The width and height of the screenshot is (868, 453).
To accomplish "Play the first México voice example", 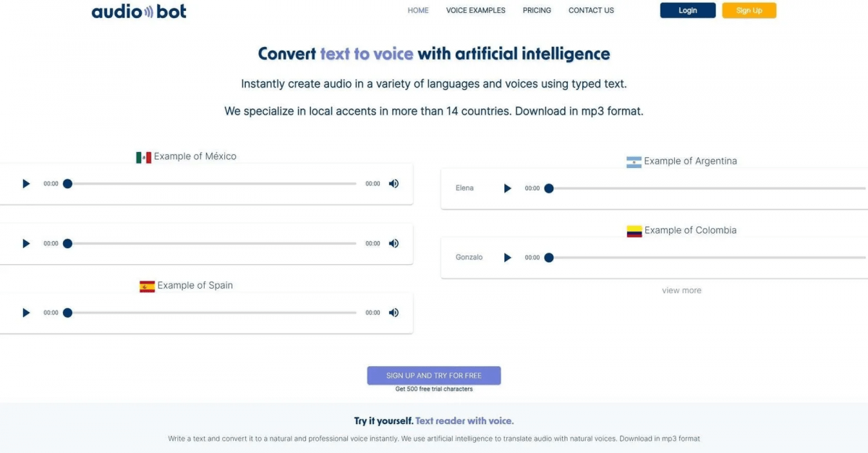I will [26, 184].
